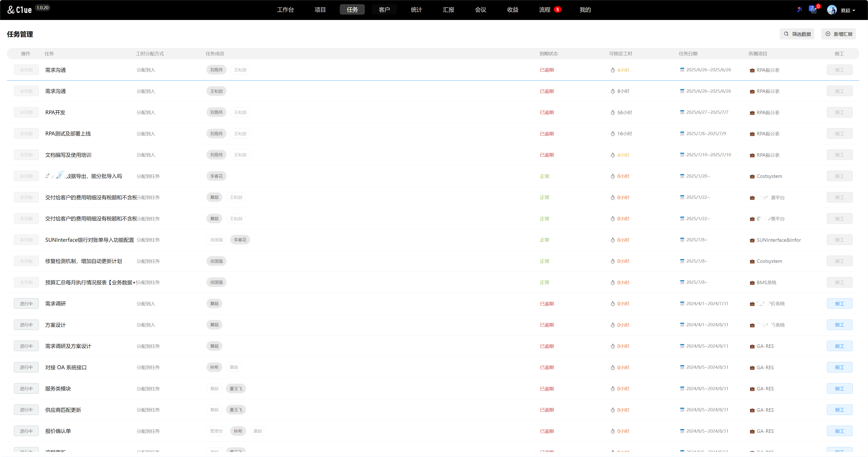
Task: Click 报工 button for 报价确认单 row
Action: coord(839,431)
